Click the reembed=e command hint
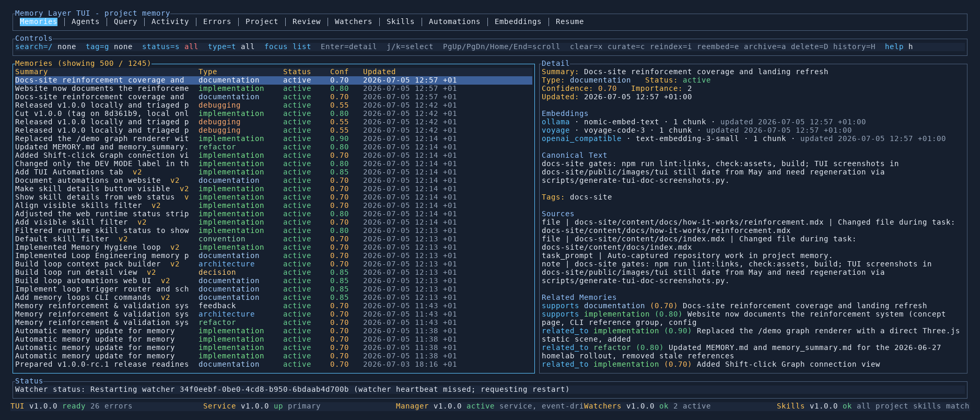The height and width of the screenshot is (420, 980). click(x=718, y=46)
